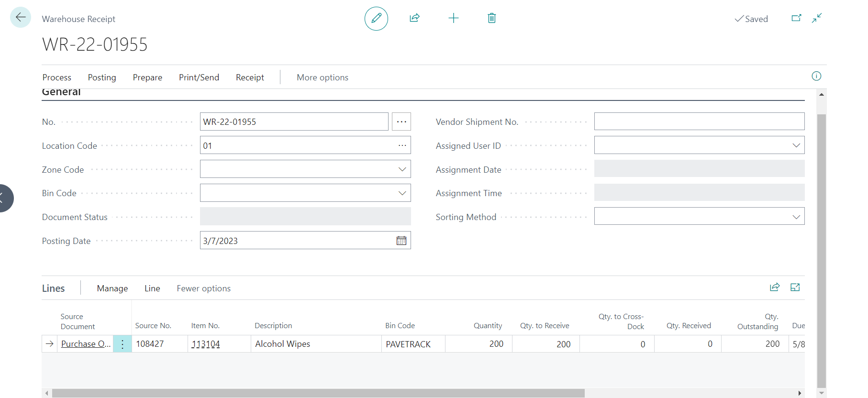Open the Posting menu
The image size is (868, 398).
[x=102, y=77]
